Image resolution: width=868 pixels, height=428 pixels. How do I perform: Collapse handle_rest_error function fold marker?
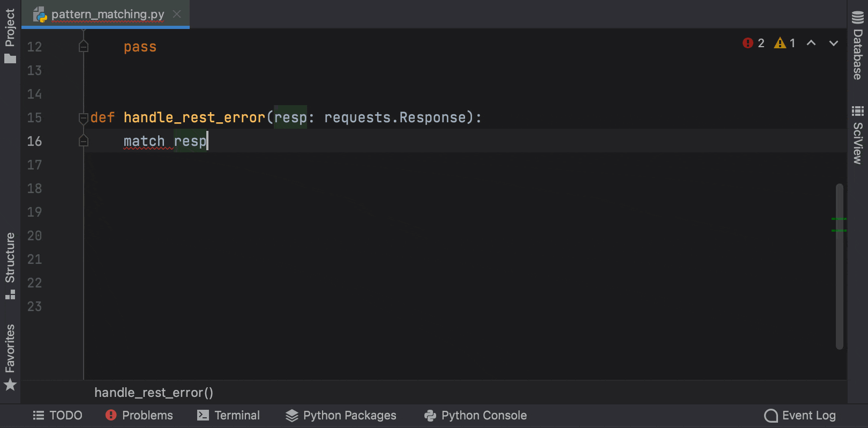(x=84, y=117)
